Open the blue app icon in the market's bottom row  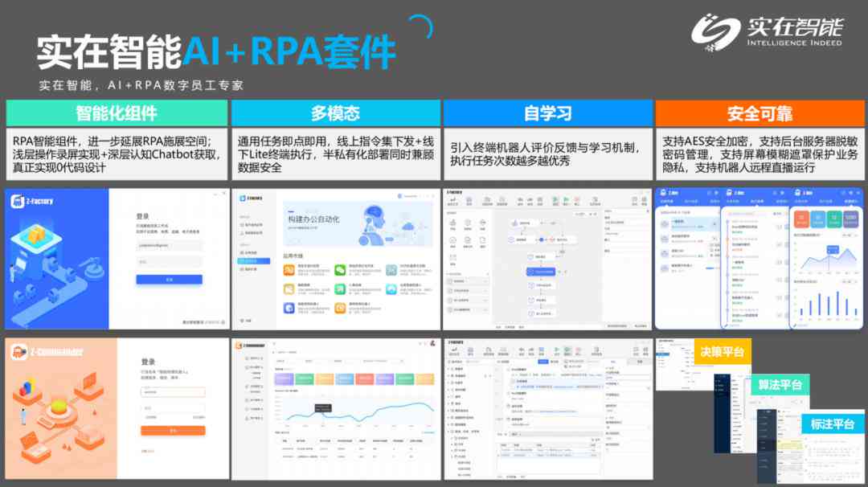[x=289, y=308]
